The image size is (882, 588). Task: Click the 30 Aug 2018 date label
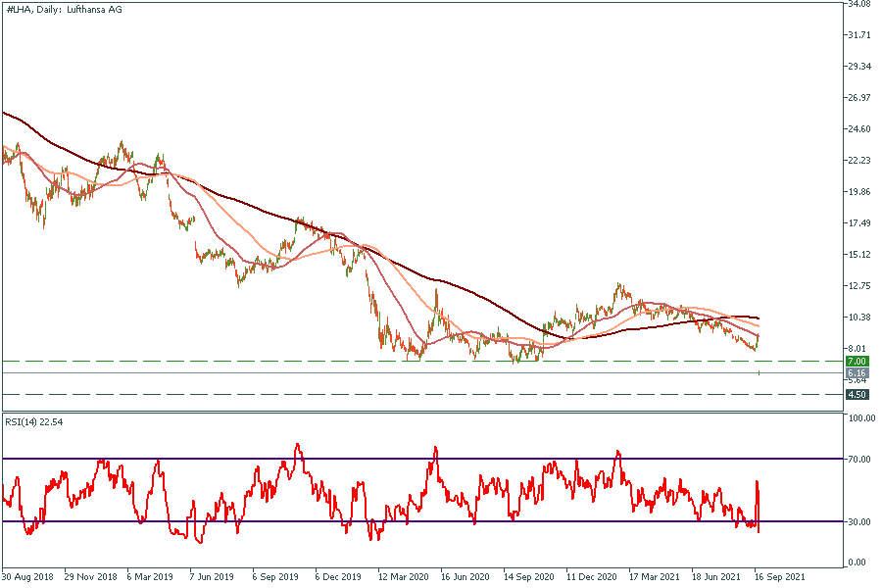click(26, 577)
